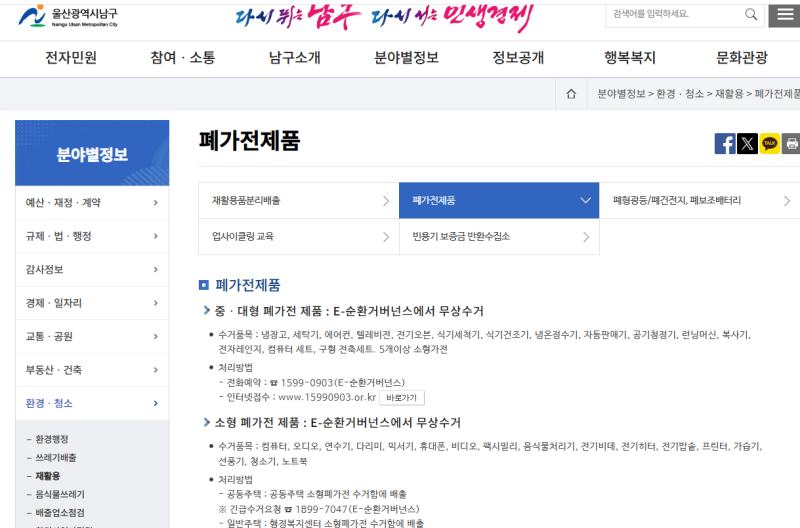The width and height of the screenshot is (800, 528).
Task: Click 분야별정보 in breadcrumb
Action: tap(621, 94)
